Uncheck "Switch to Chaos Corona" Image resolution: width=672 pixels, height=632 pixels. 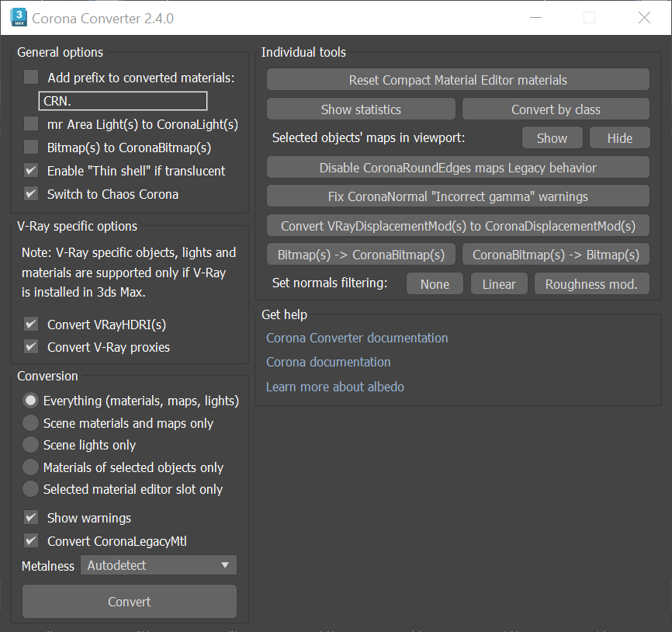[30, 193]
